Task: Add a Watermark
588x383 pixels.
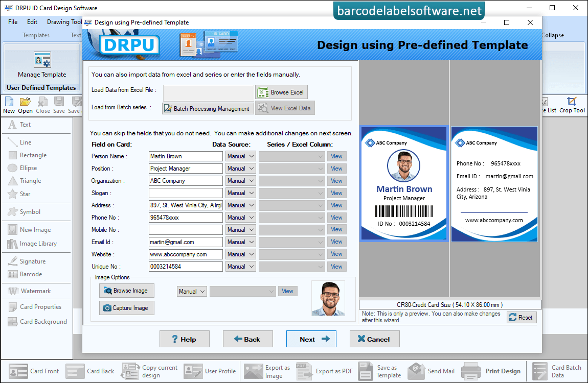Action: [29, 291]
